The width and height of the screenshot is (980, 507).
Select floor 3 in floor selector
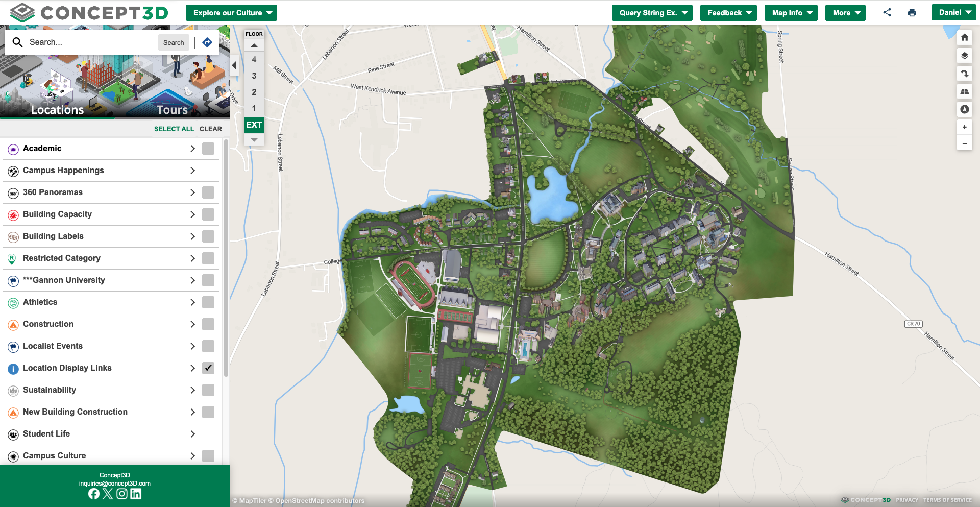pyautogui.click(x=254, y=76)
